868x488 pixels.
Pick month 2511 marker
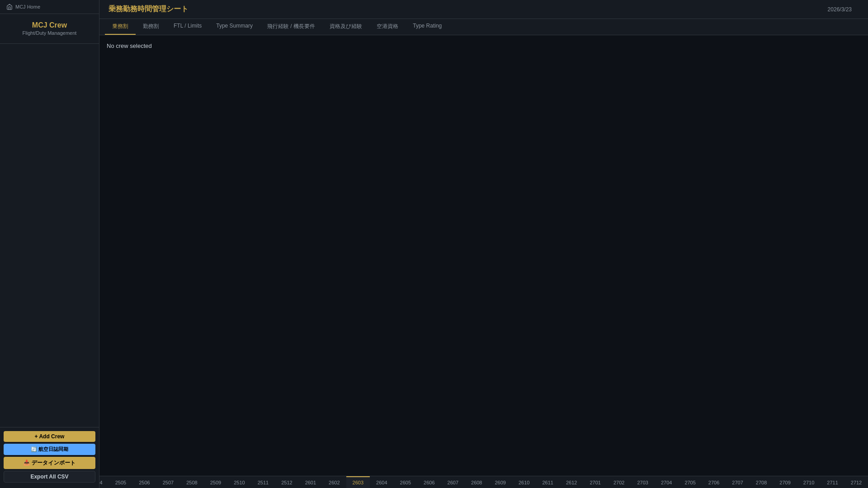263,483
